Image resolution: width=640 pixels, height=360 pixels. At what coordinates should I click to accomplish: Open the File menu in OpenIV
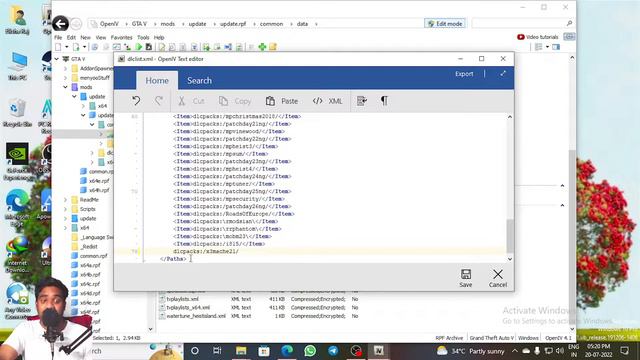pyautogui.click(x=58, y=37)
